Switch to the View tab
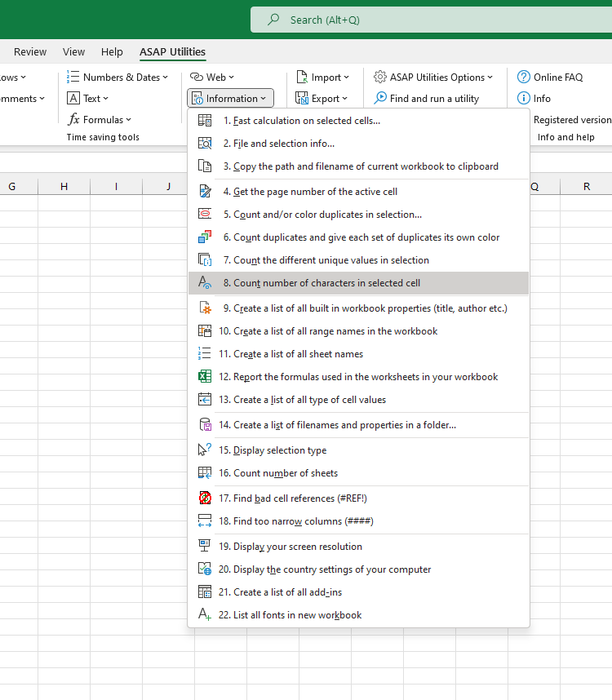This screenshot has width=612, height=700. tap(73, 51)
